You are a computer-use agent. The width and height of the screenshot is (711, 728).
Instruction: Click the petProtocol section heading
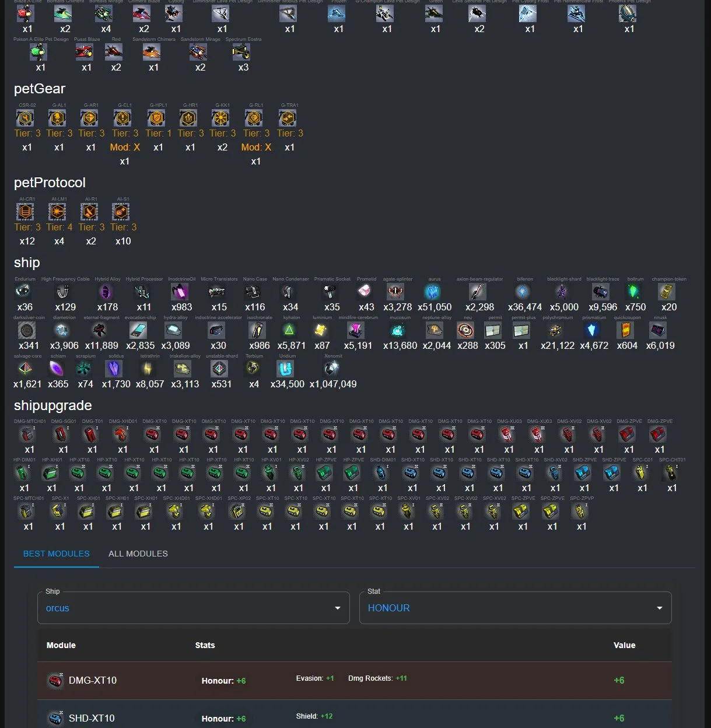50,183
